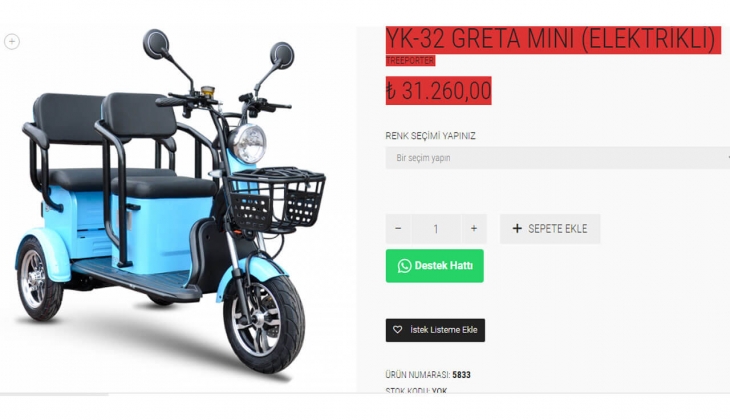The height and width of the screenshot is (420, 730).
Task: Click product title YK-32 GRETA MINI
Action: 553,39
